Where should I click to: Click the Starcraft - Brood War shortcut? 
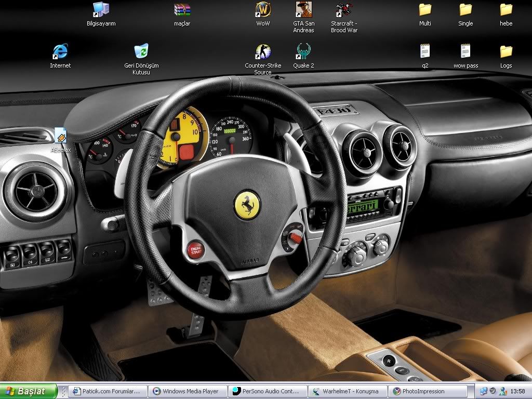[x=344, y=10]
